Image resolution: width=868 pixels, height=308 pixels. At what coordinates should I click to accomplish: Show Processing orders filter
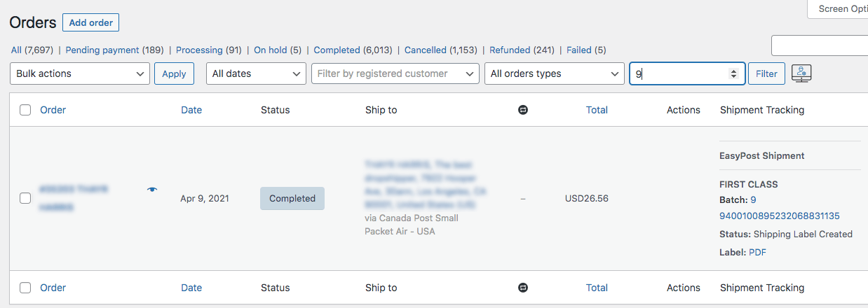199,50
